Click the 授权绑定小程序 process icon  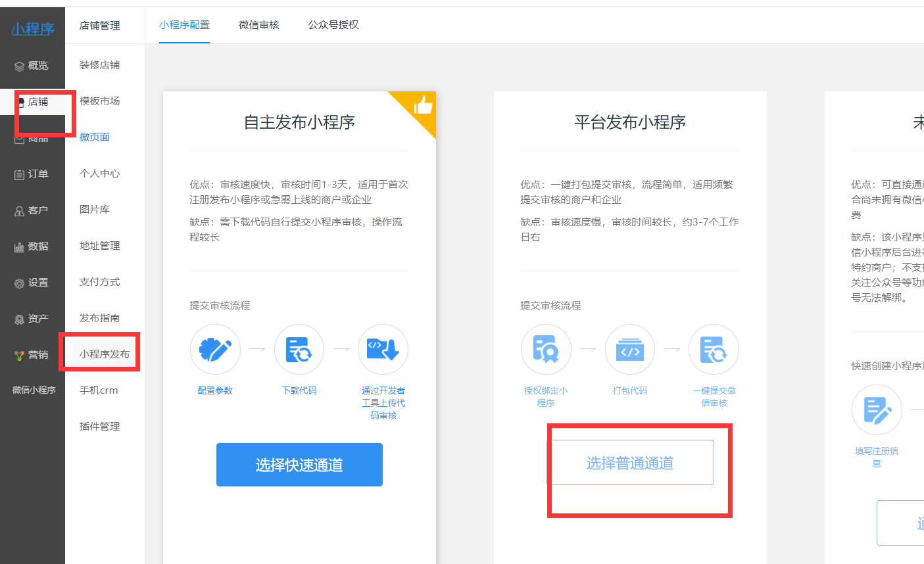(x=546, y=349)
